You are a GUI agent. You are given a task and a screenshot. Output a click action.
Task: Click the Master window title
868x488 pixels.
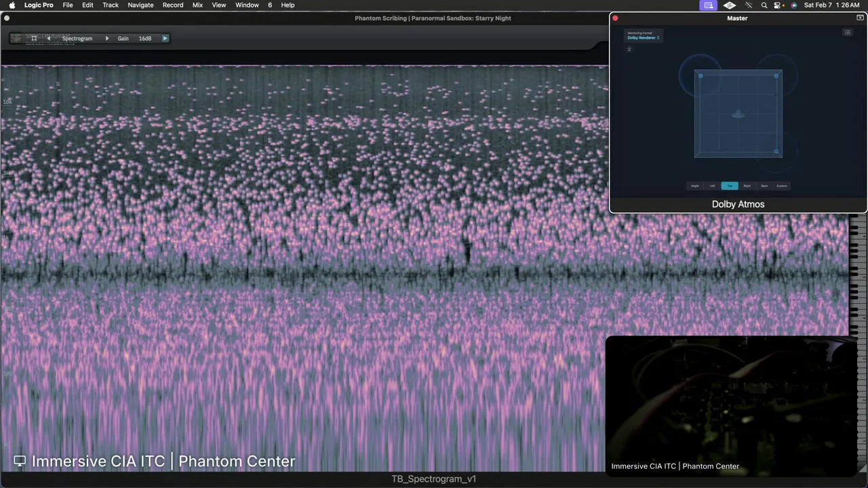tap(737, 18)
